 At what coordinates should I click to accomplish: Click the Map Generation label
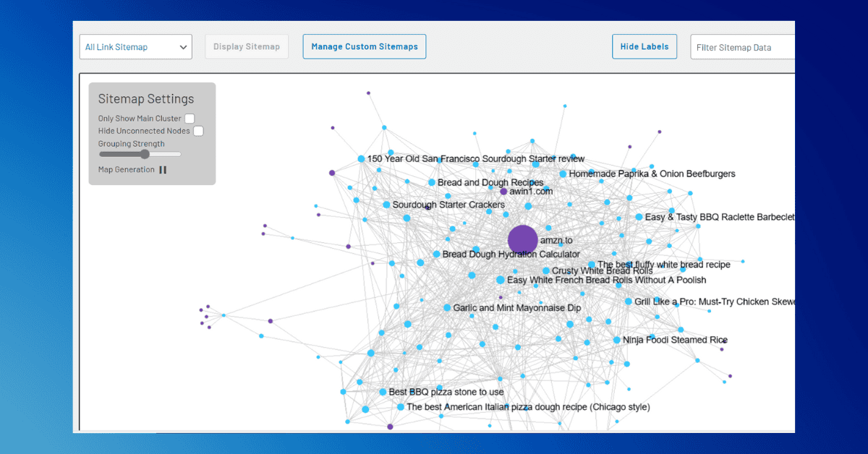(x=127, y=170)
